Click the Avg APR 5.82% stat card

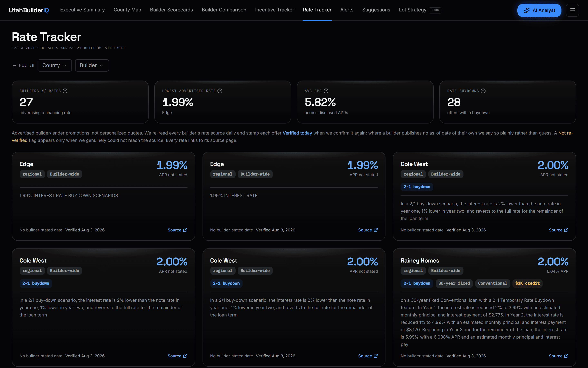pyautogui.click(x=365, y=102)
